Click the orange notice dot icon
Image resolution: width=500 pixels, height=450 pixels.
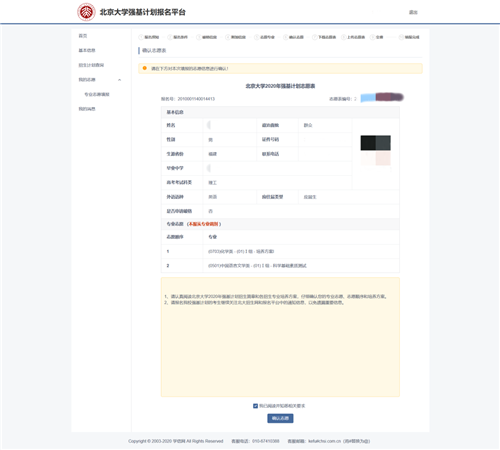(145, 68)
